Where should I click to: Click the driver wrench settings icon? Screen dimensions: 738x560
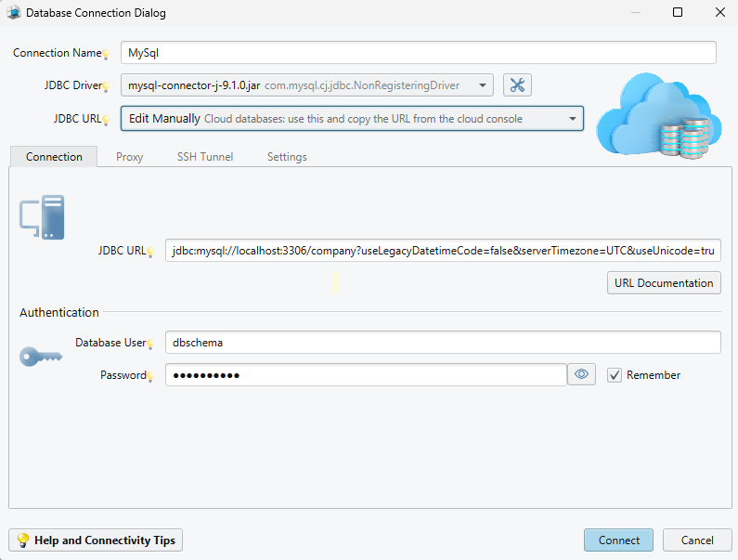point(517,85)
